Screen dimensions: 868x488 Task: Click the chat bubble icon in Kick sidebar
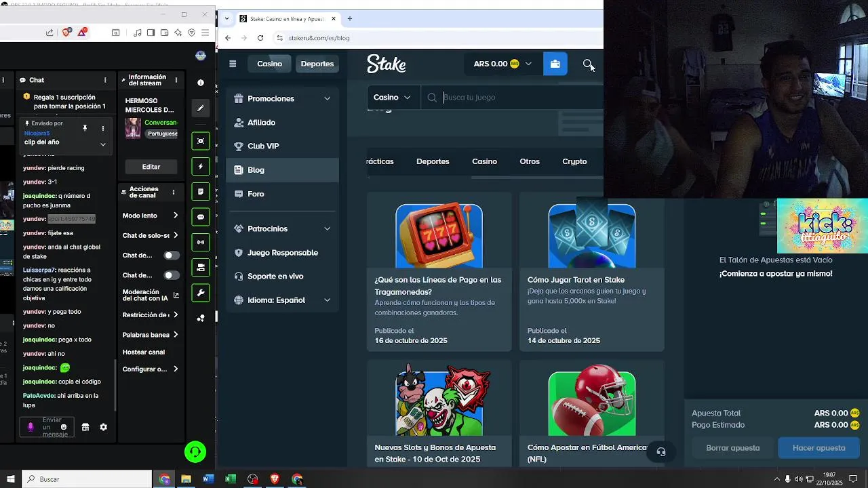click(201, 217)
